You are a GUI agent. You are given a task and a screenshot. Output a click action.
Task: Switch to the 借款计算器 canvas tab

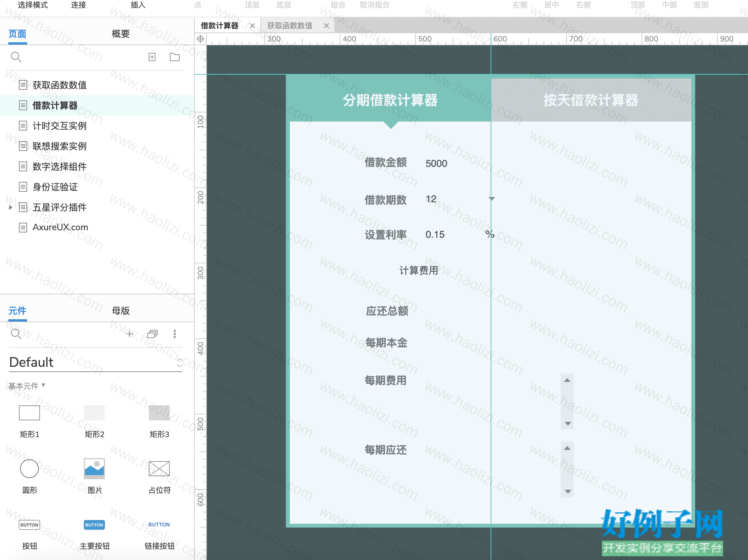coord(219,26)
